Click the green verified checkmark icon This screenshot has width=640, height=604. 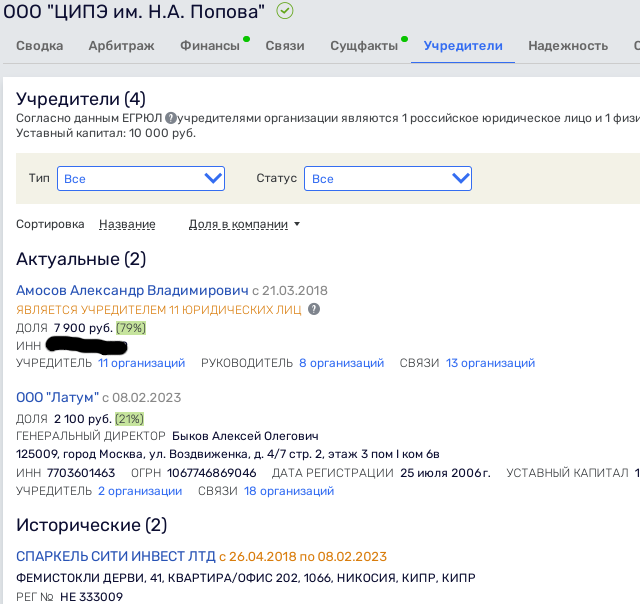pyautogui.click(x=284, y=11)
